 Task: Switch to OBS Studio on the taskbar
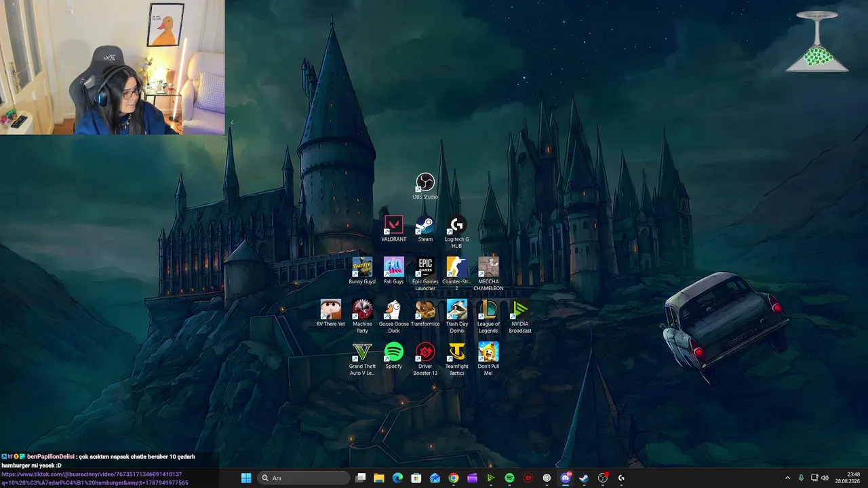603,478
